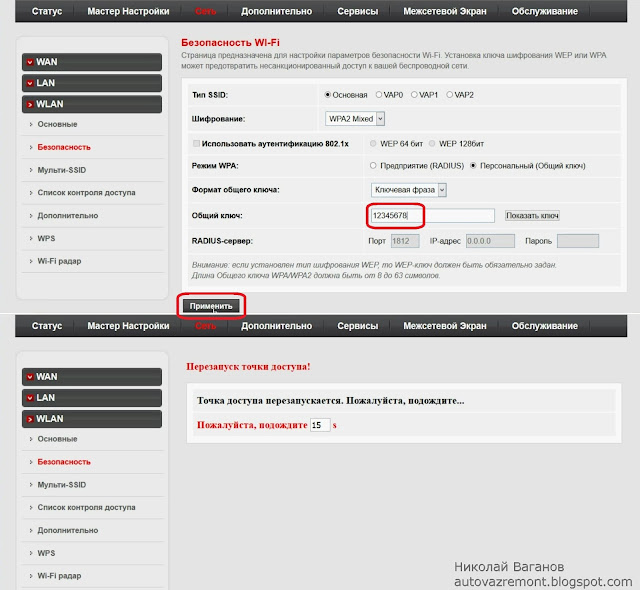Viewport: 640px width, 590px height.
Task: Select Персональный (Общий ключ) WPA mode
Action: (473, 166)
